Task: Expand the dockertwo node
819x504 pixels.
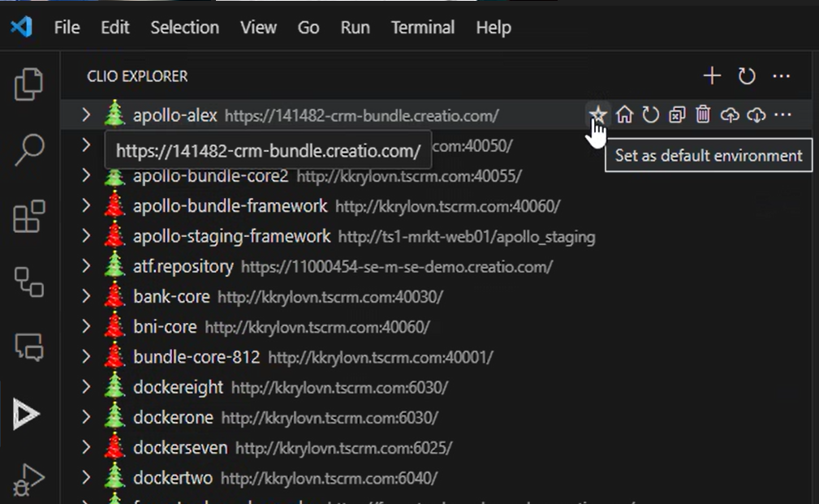Action: 86,478
